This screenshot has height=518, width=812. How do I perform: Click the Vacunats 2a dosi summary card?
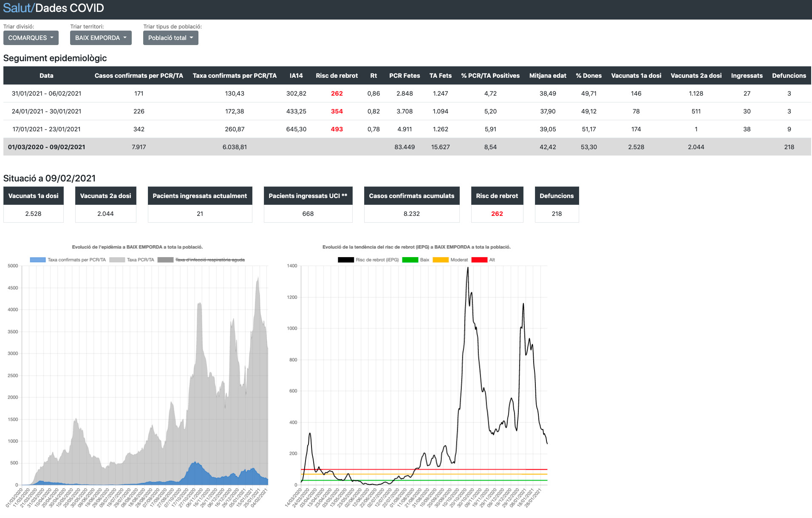tap(106, 204)
